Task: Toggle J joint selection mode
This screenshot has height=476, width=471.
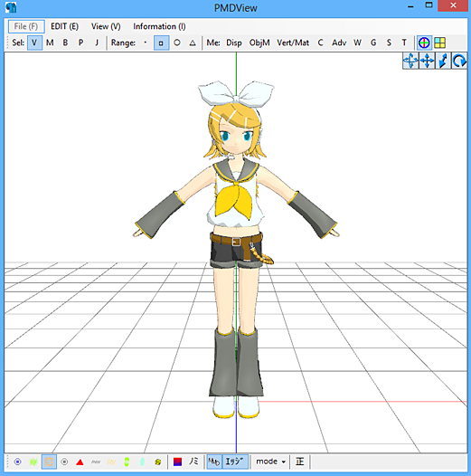Action: pyautogui.click(x=97, y=43)
